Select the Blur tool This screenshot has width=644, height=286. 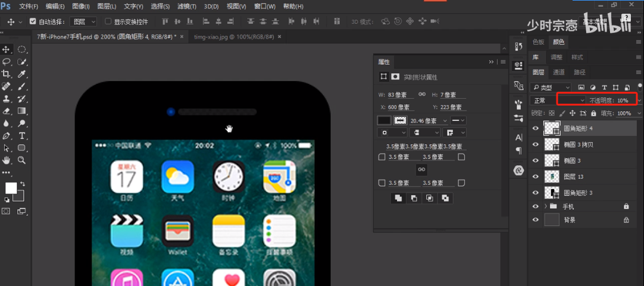[x=7, y=123]
